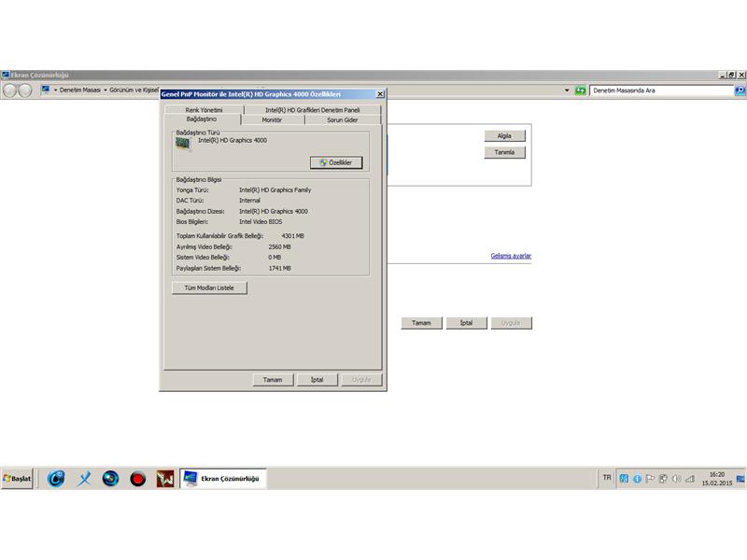Image resolution: width=747 pixels, height=560 pixels.
Task: Open the Gelişmiş ayarlar link
Action: coord(511,256)
